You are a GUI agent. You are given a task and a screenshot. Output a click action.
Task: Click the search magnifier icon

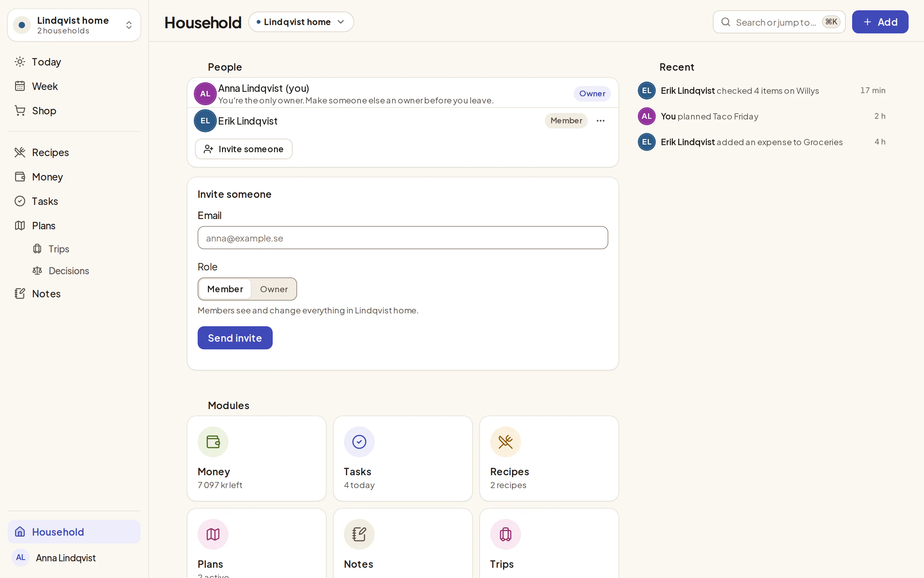pos(725,22)
